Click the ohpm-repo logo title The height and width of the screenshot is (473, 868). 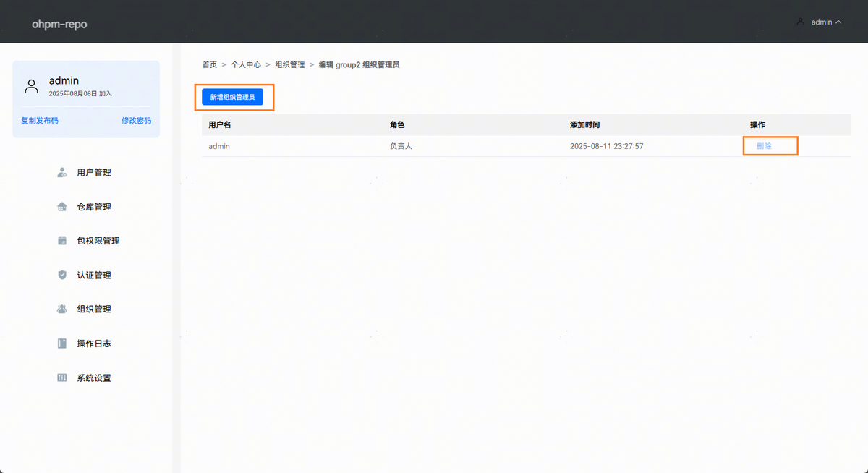59,24
